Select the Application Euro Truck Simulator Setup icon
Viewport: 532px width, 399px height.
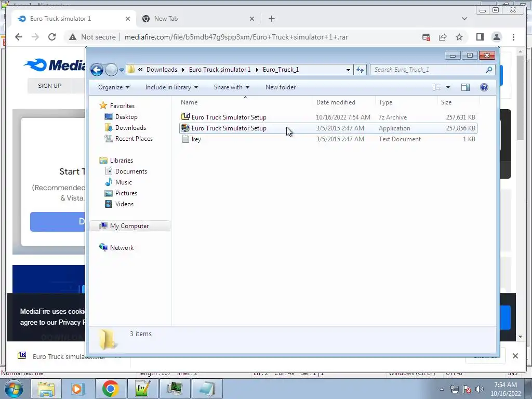(x=185, y=128)
